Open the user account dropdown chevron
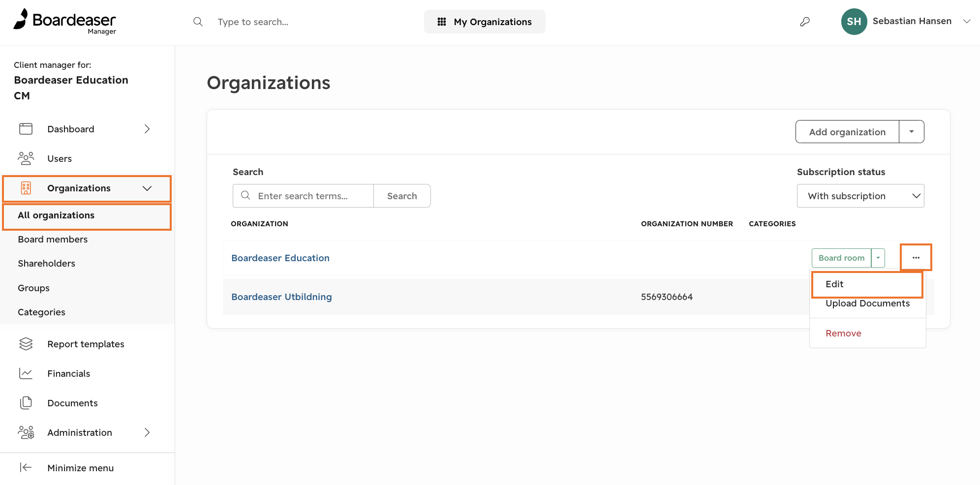 tap(967, 21)
